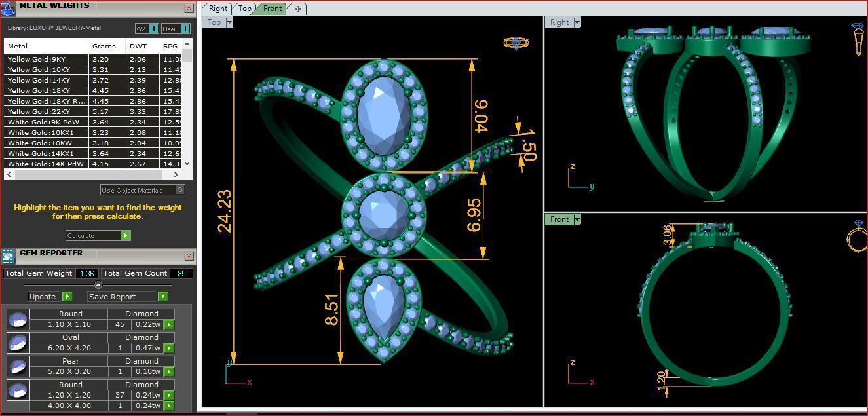The width and height of the screenshot is (868, 416).
Task: Click the ring top-view icon in Top viewport
Action: [x=516, y=43]
